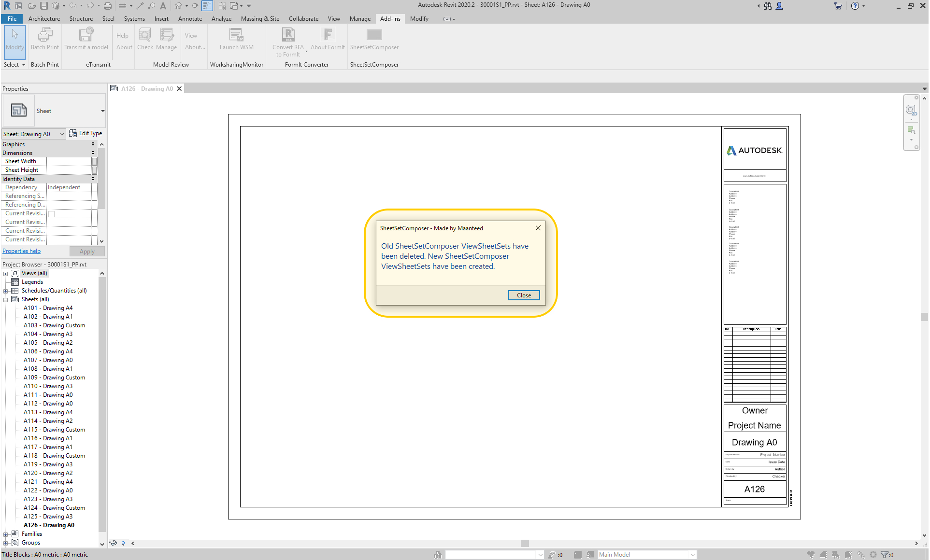Click the Batch Print icon
This screenshot has height=560, width=930.
coord(45,35)
